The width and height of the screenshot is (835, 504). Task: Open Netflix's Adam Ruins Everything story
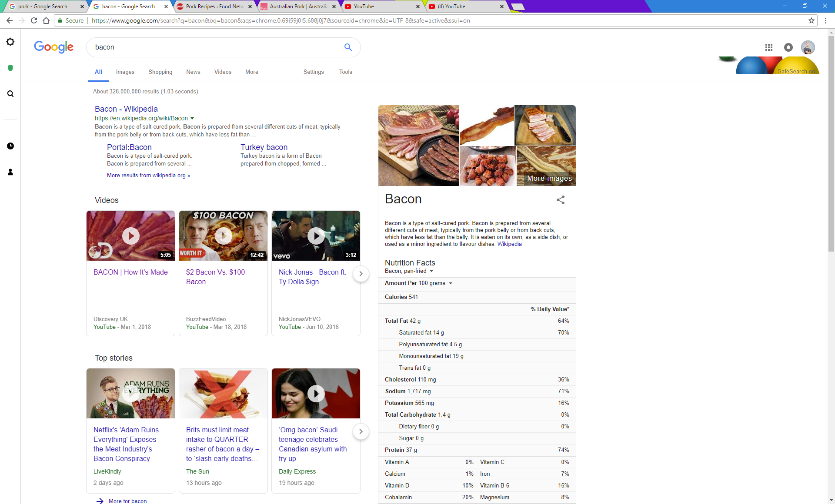[x=126, y=444]
